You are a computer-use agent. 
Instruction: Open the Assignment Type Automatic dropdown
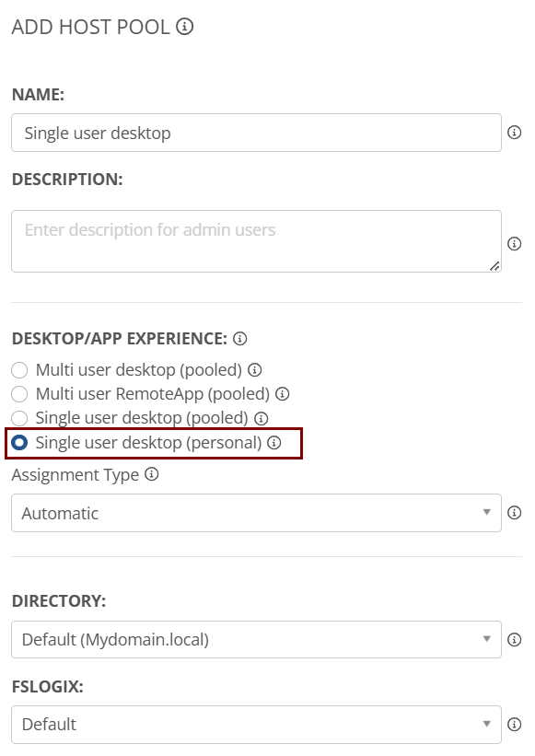tap(256, 513)
